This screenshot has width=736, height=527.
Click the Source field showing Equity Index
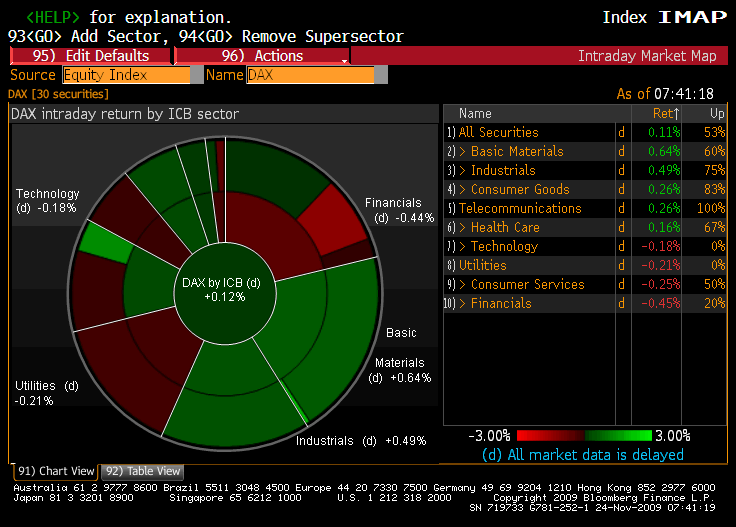tap(126, 75)
